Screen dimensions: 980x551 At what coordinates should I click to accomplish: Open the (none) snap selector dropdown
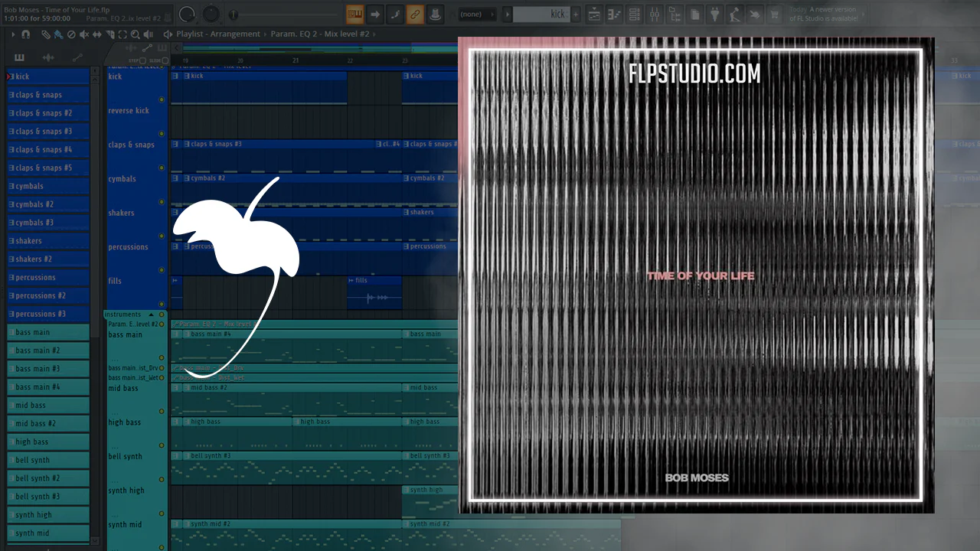click(478, 14)
